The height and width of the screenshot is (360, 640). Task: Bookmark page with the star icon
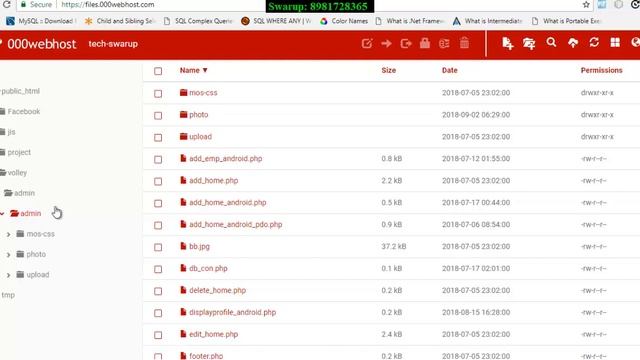[x=586, y=4]
